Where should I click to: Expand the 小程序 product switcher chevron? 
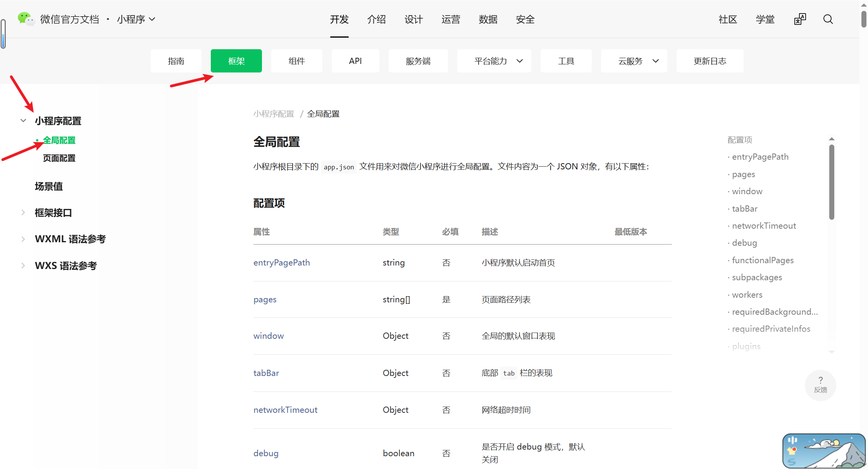coord(152,19)
